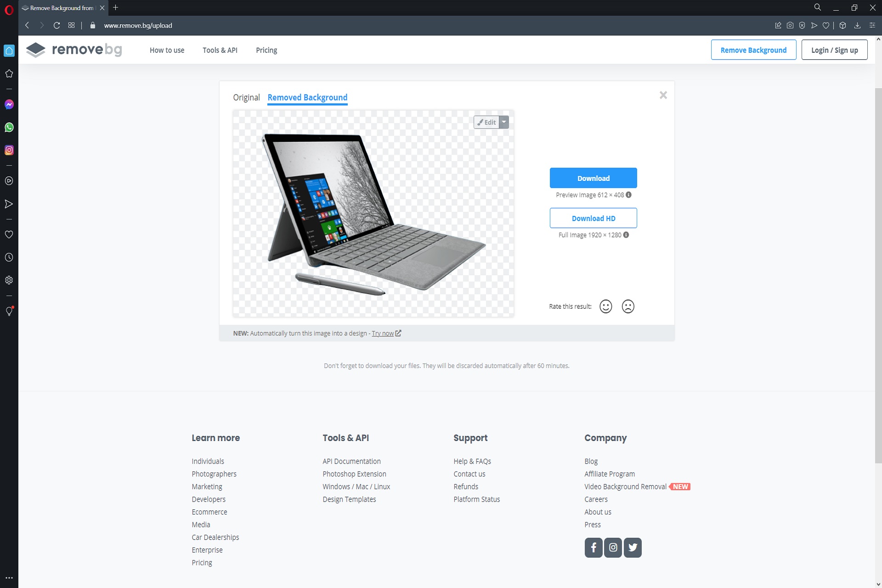This screenshot has width=882, height=588.
Task: Click the Twitter social media icon
Action: [x=633, y=547]
